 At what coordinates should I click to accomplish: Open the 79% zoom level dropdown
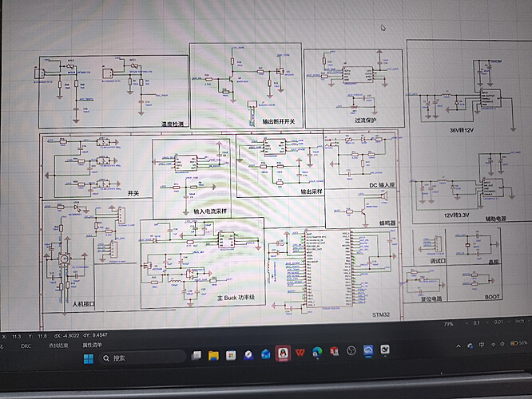click(x=455, y=324)
